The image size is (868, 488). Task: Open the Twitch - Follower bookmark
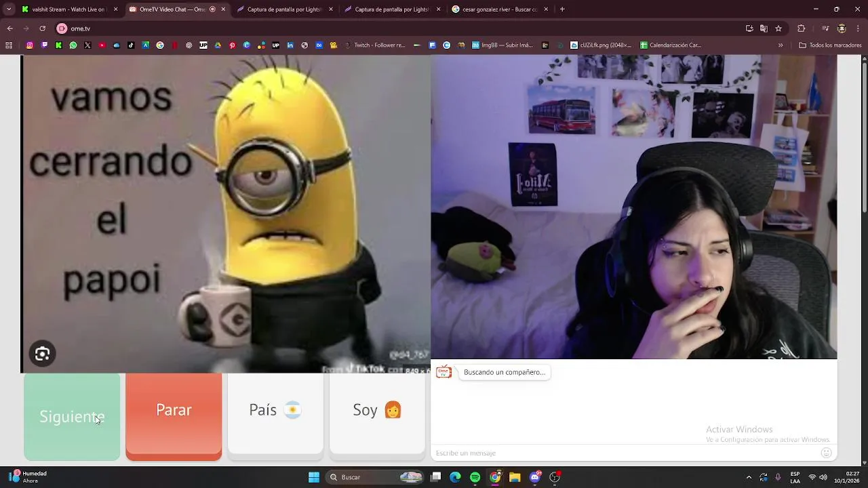(x=374, y=45)
